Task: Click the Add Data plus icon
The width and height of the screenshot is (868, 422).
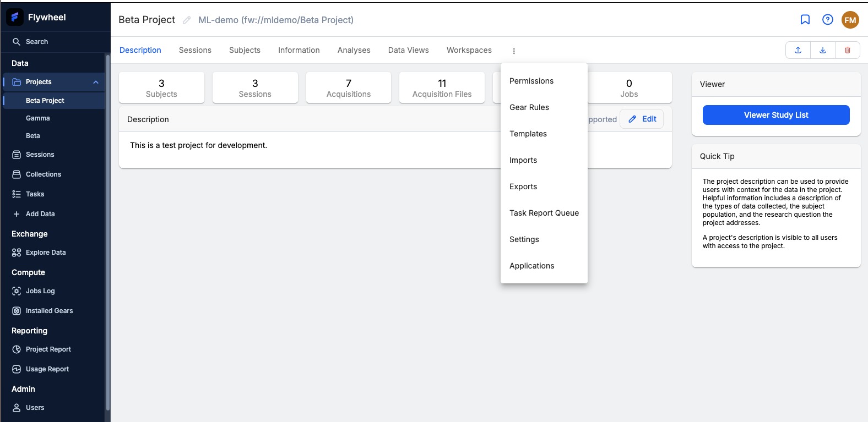Action: click(17, 214)
